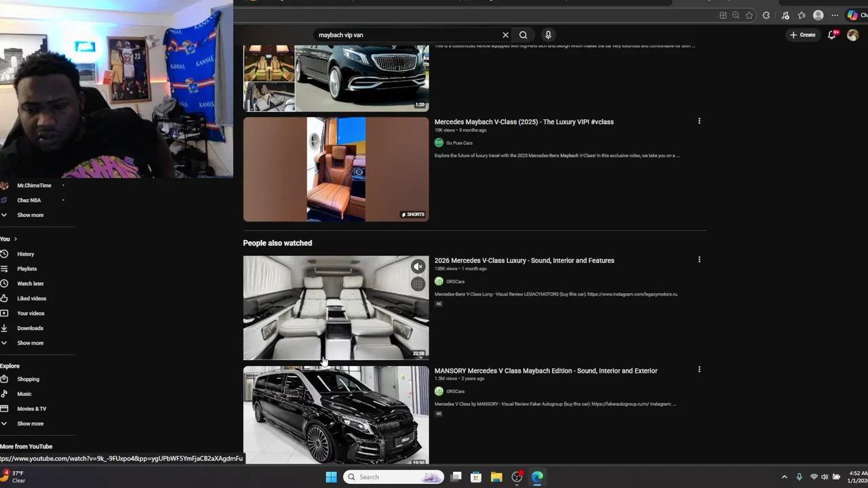
Task: Open options menu for 2026 Mercedes V-Class Luxury video
Action: 699,260
